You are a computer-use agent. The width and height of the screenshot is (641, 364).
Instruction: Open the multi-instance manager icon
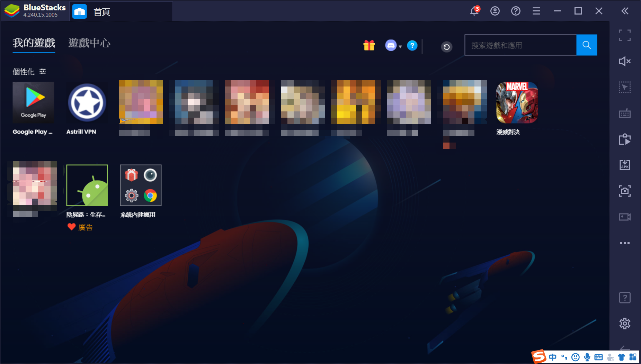625,139
